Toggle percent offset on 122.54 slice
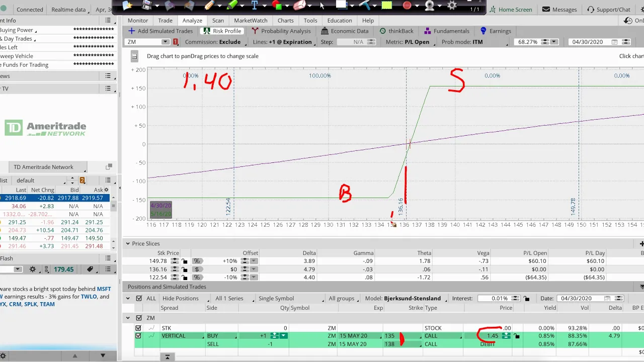Image resolution: width=644 pixels, height=362 pixels. click(197, 277)
